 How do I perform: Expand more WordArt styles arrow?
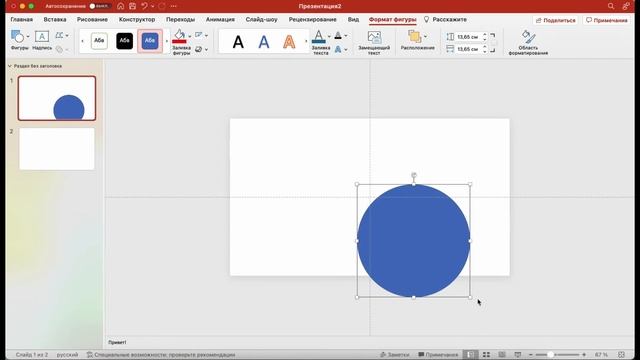[306, 41]
